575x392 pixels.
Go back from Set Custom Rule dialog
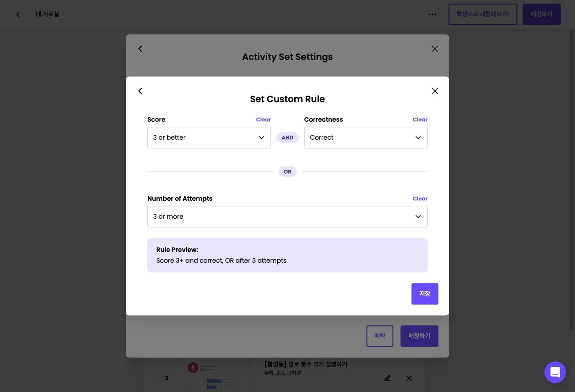tap(140, 91)
